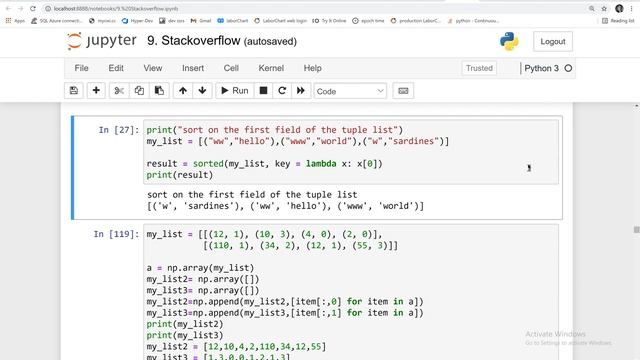
Task: Open the Help menu
Action: [x=313, y=68]
